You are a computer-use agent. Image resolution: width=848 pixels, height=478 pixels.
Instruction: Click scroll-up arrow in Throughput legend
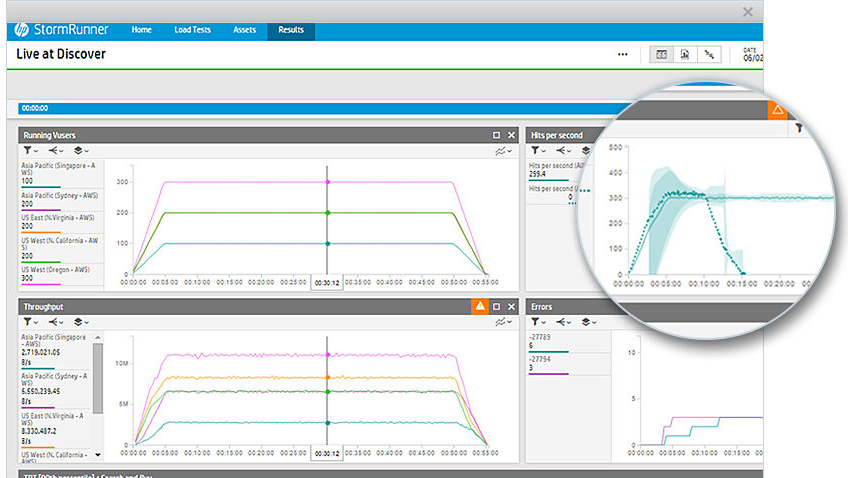click(98, 337)
